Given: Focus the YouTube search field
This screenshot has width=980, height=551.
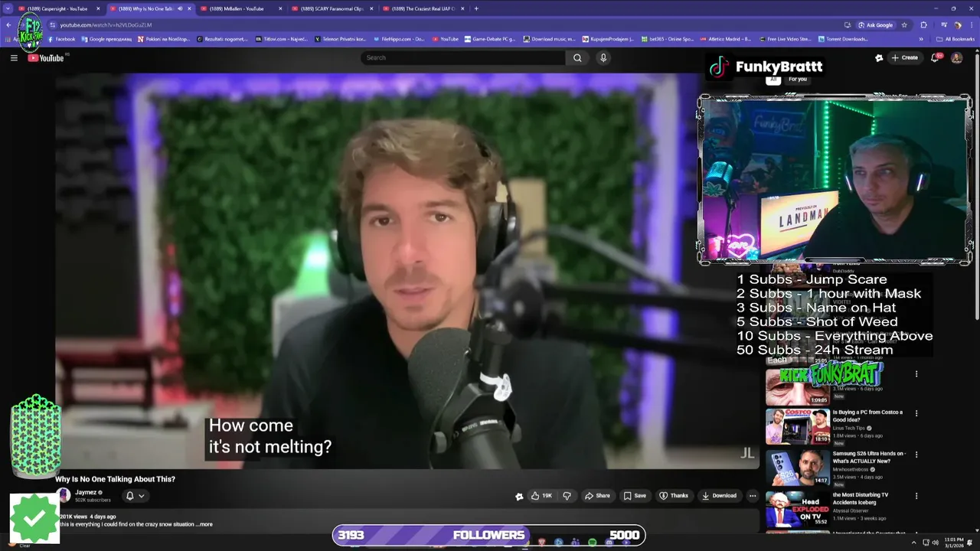Looking at the screenshot, I should pyautogui.click(x=463, y=57).
